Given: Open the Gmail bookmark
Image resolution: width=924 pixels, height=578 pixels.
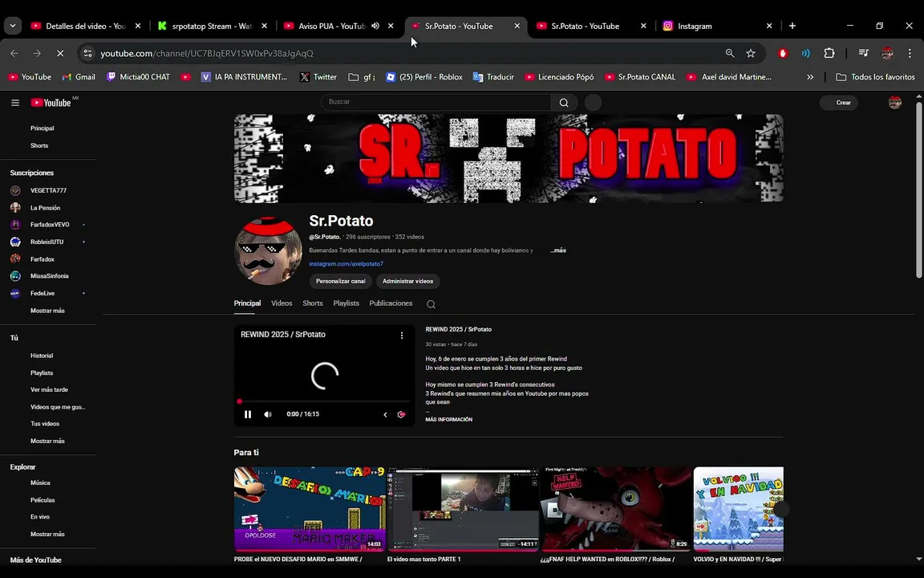Looking at the screenshot, I should (x=79, y=77).
